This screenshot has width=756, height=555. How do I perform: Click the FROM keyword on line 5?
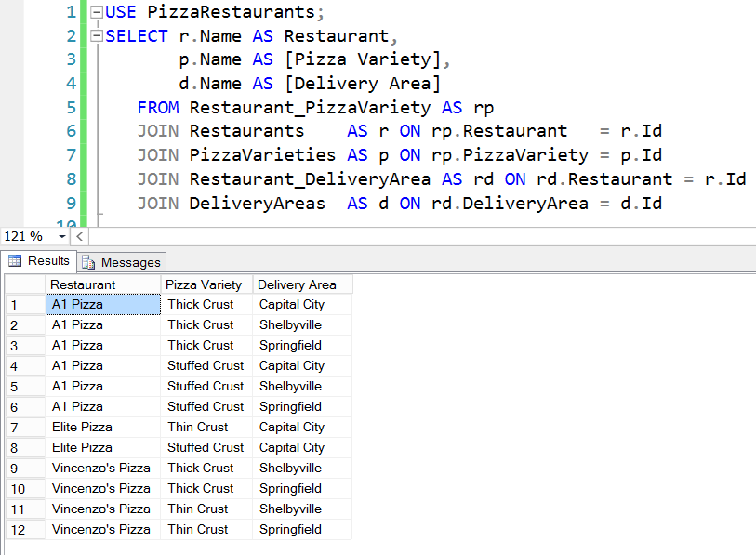click(158, 108)
